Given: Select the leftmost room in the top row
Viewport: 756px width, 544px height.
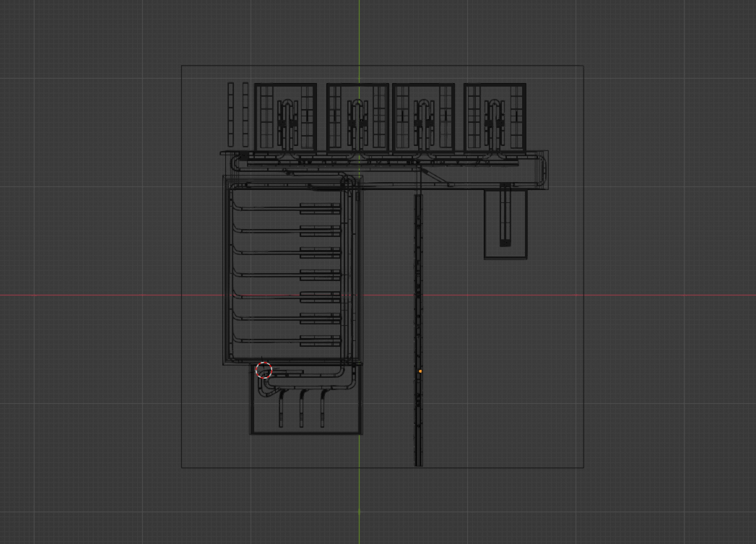Looking at the screenshot, I should (286, 117).
